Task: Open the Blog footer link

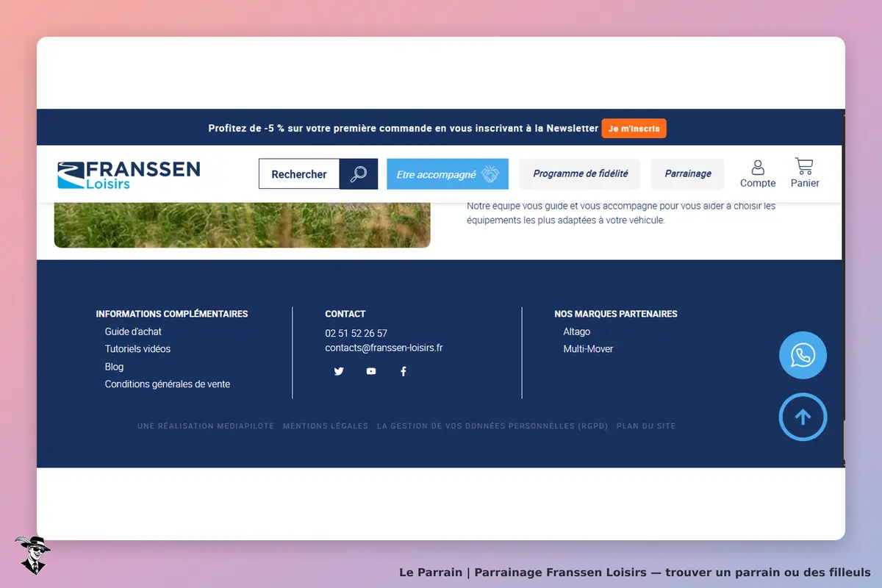Action: pos(114,367)
